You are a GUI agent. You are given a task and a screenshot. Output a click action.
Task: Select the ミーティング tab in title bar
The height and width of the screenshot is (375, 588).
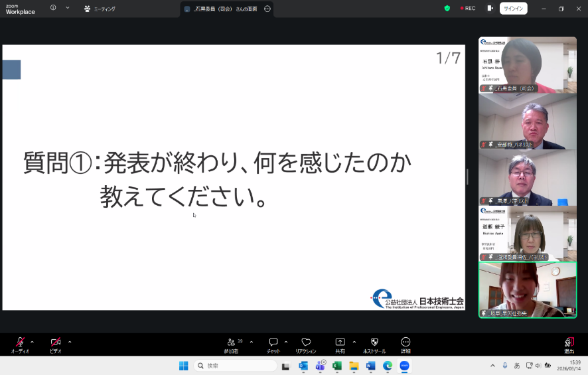(x=100, y=9)
